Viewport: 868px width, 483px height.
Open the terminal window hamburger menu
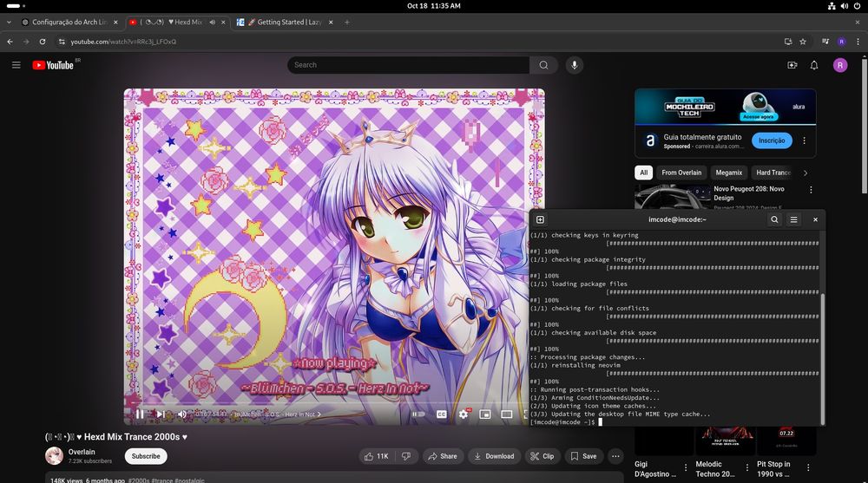pyautogui.click(x=793, y=219)
